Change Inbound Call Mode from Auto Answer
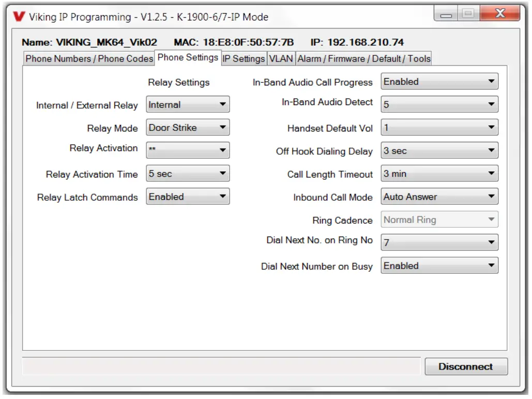Image resolution: width=532 pixels, height=399 pixels. point(438,196)
